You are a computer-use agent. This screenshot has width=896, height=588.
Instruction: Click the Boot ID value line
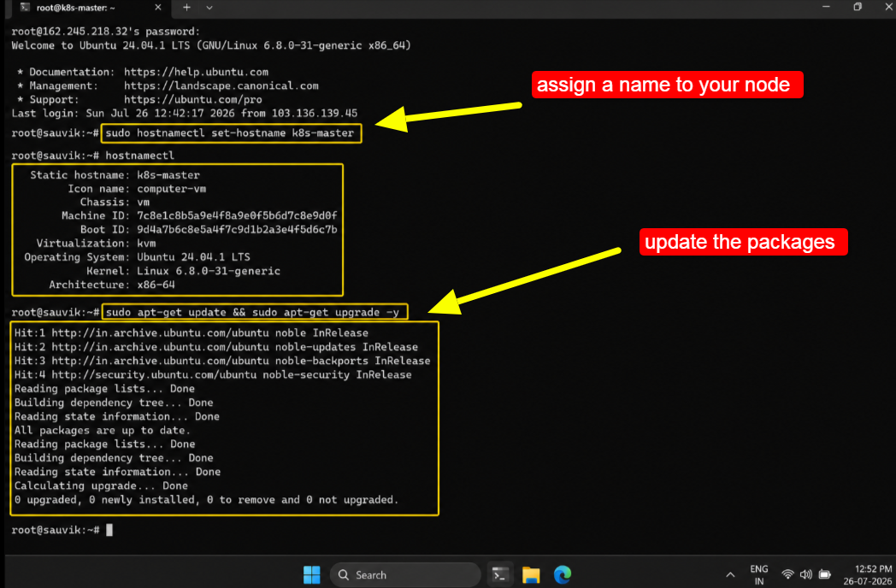pos(209,230)
